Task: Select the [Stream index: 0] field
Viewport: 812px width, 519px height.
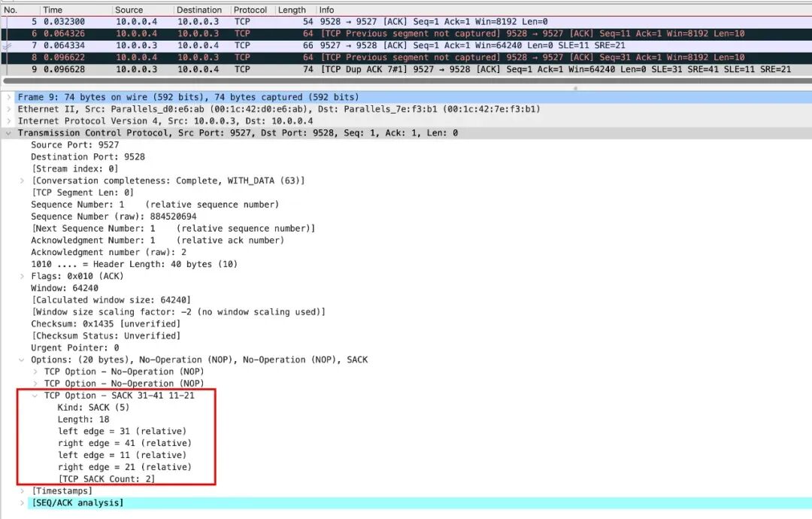Action: pos(74,168)
